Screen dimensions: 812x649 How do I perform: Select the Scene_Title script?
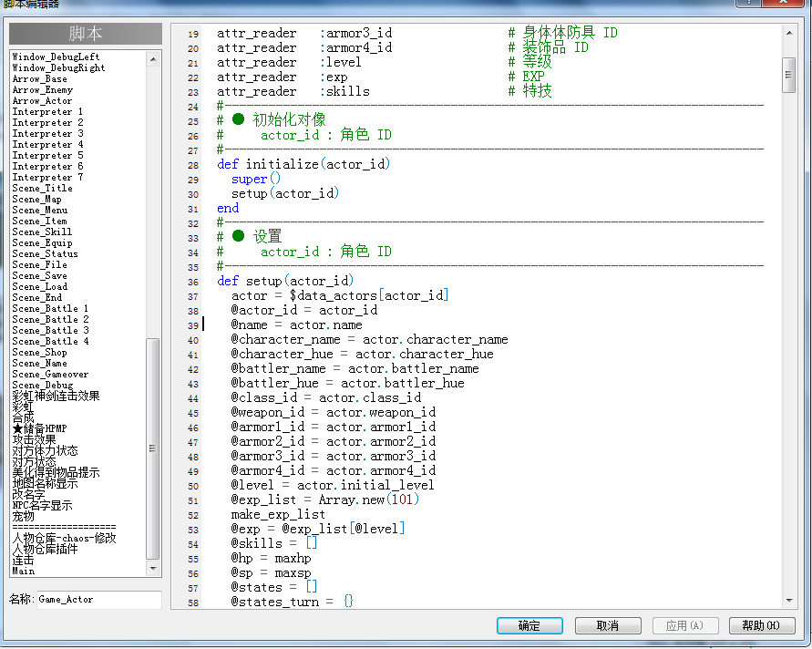click(43, 188)
